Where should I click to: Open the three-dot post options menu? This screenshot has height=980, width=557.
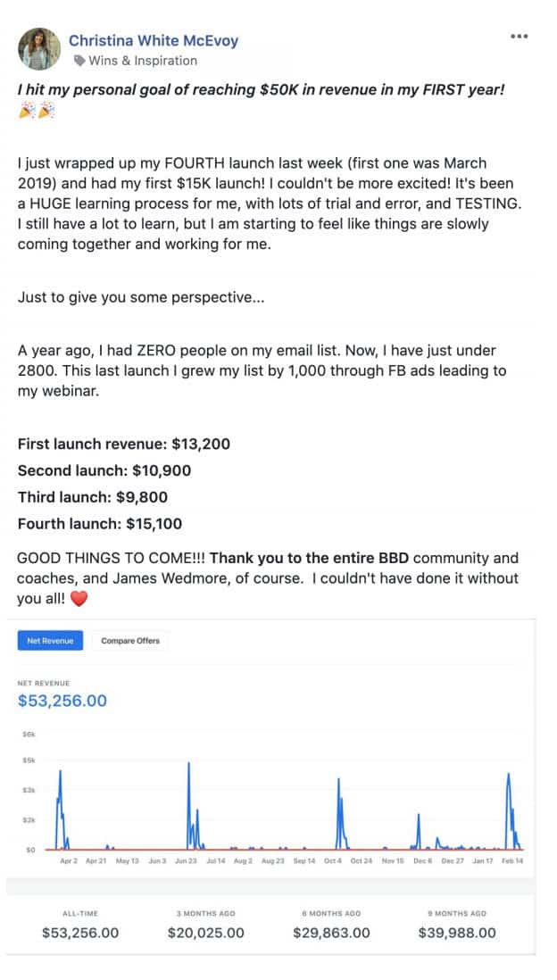pyautogui.click(x=519, y=37)
